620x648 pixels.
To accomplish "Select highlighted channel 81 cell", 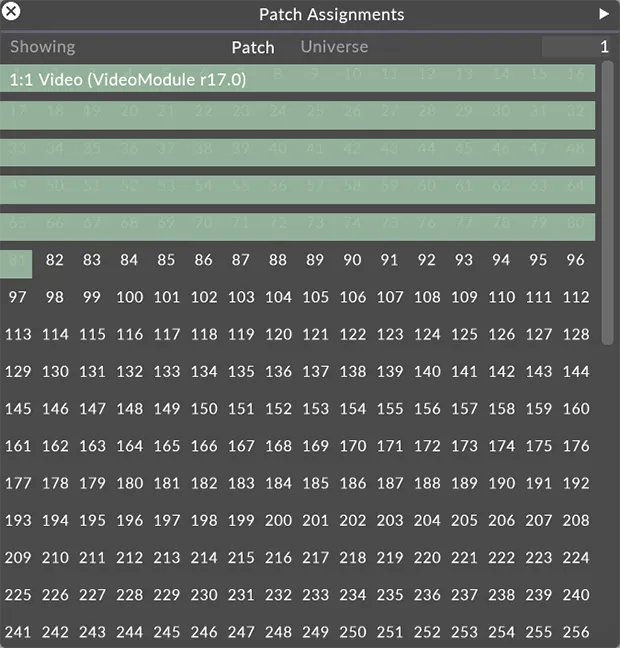I will click(x=16, y=264).
